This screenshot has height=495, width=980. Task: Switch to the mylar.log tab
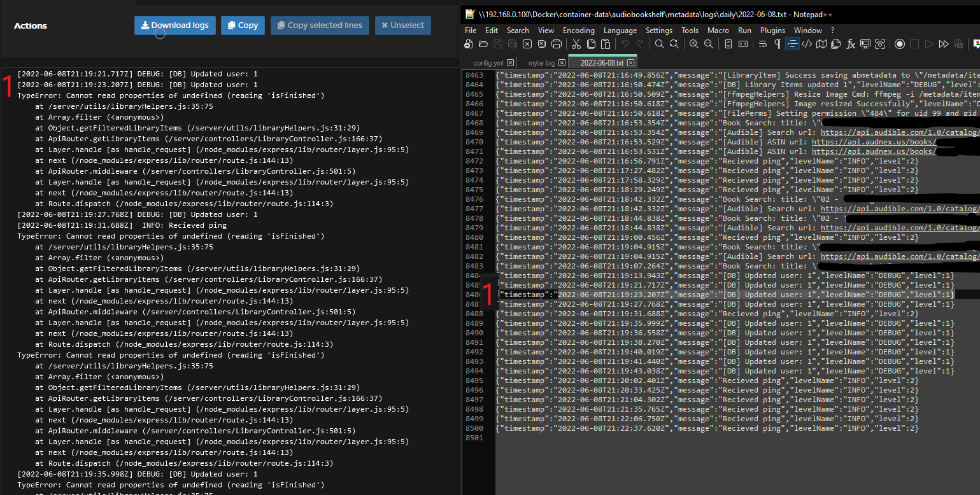coord(541,63)
